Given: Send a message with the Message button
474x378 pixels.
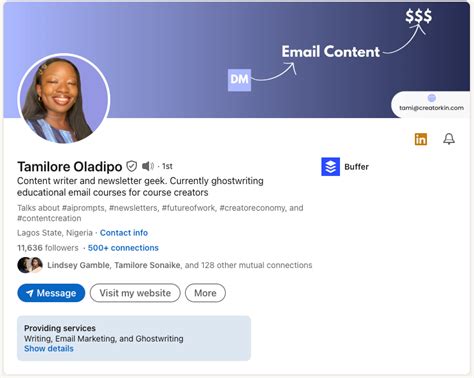Looking at the screenshot, I should point(51,293).
